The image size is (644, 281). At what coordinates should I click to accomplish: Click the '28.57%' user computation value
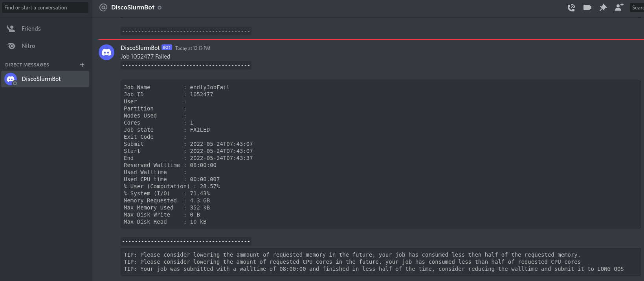(x=210, y=186)
